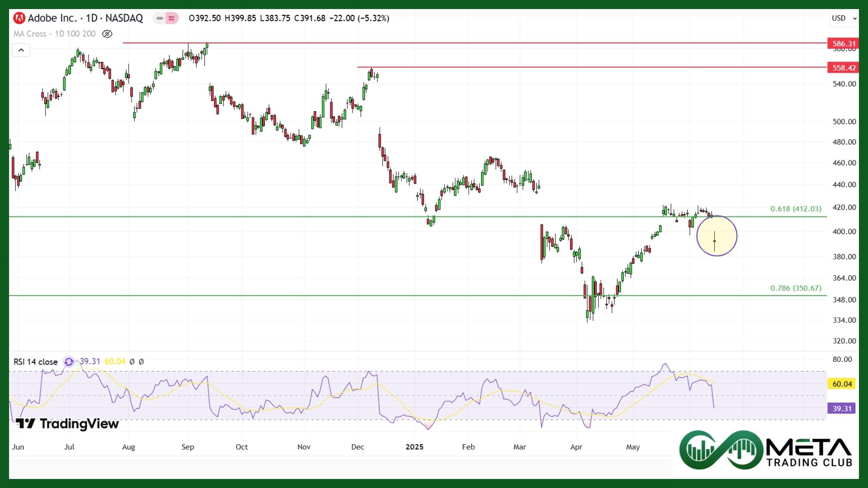Click the Adobe Inc. 1D NASDAQ title

(85, 18)
